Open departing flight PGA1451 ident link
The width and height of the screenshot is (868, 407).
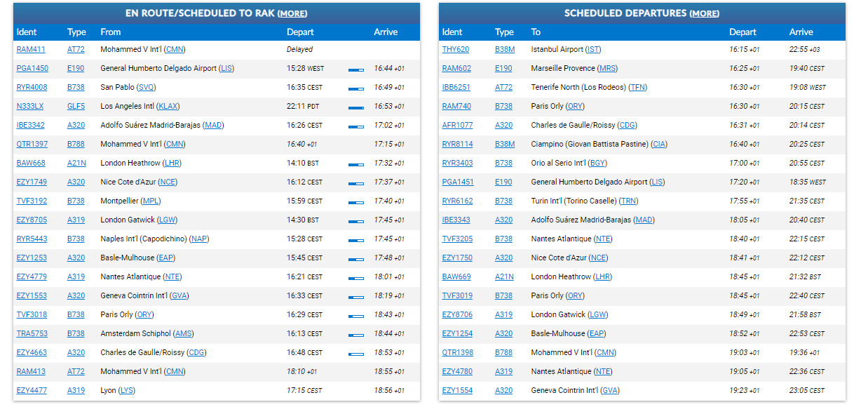coord(459,182)
